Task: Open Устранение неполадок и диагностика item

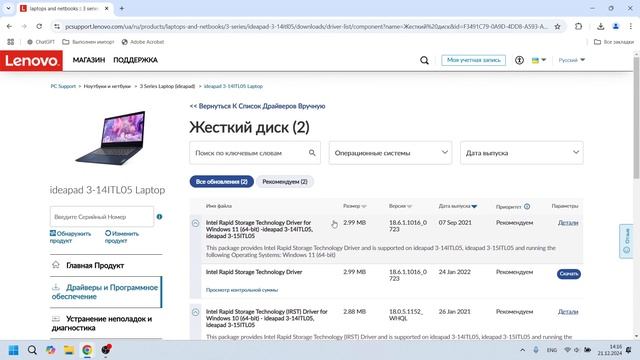Action: click(x=106, y=323)
